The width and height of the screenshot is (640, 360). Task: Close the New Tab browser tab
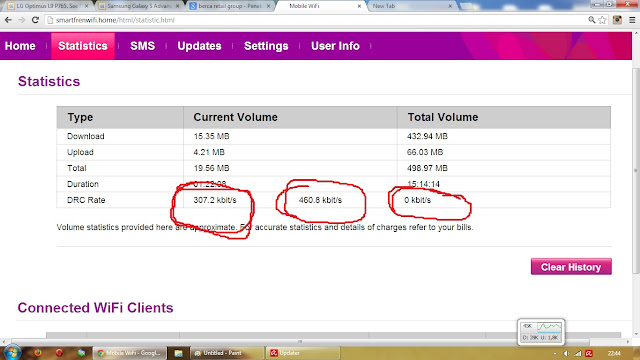(x=450, y=6)
